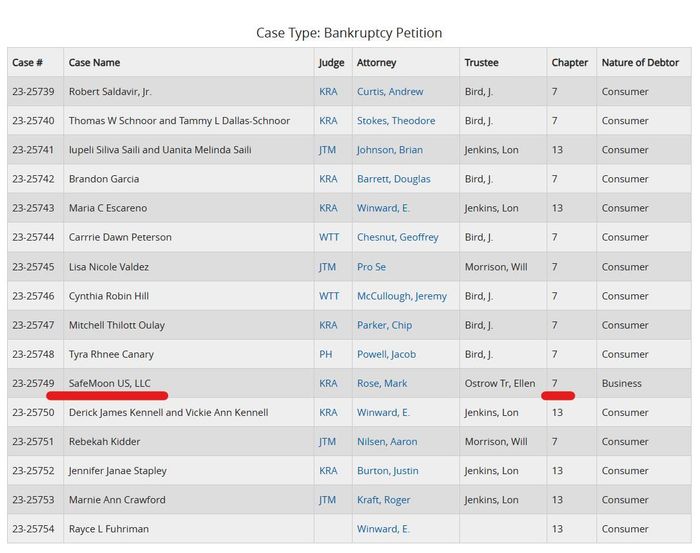Select case name Rebekah Kidder
The height and width of the screenshot is (553, 700).
pos(104,441)
